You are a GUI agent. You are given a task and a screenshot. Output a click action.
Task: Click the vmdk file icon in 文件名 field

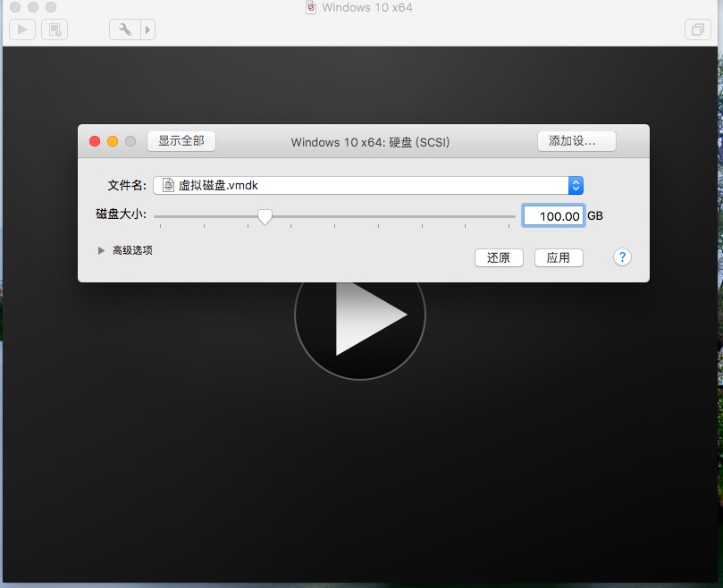(168, 185)
